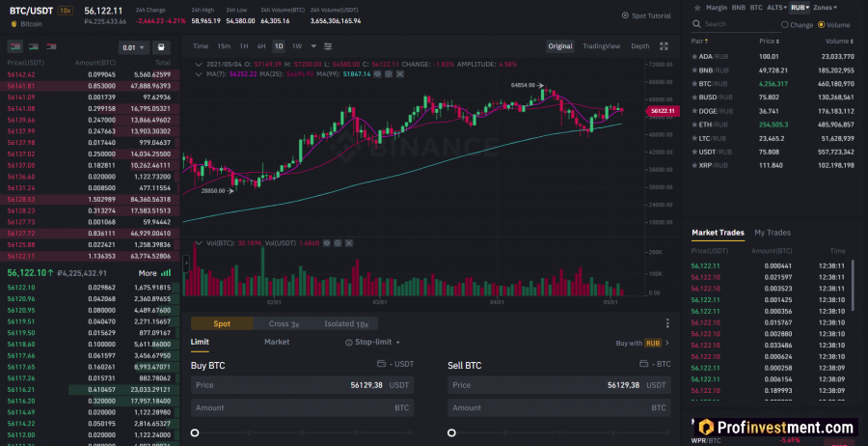868x446 pixels.
Task: Favorite the ADA/RUB pair star
Action: point(694,57)
